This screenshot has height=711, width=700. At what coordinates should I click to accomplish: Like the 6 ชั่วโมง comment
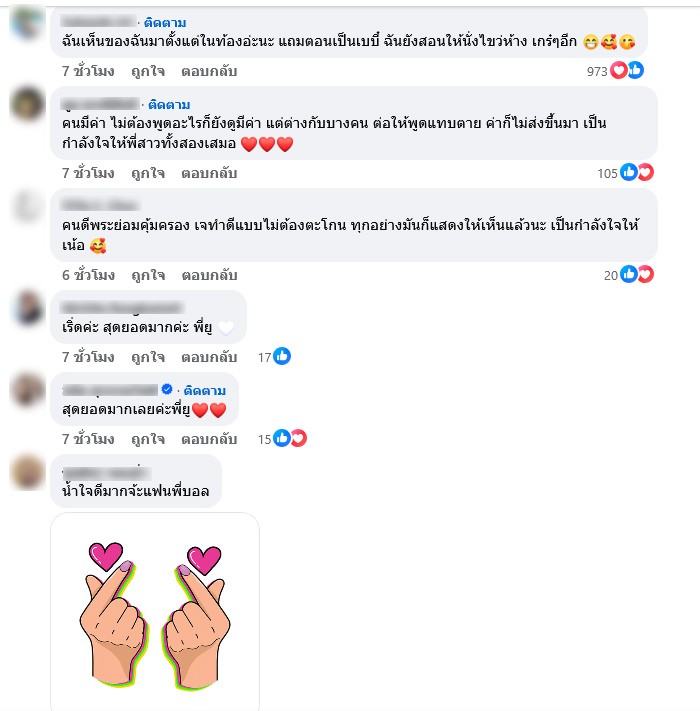148,275
